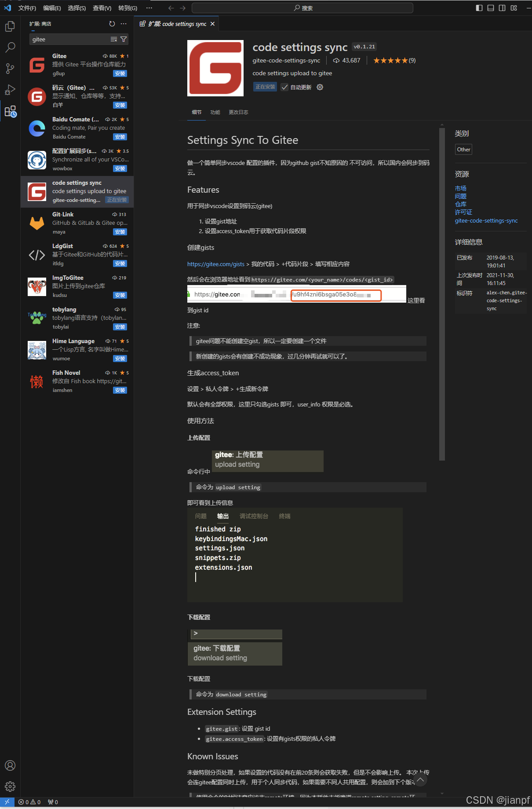Screen dimensions: 532x809
Task: Toggle the secondary side bar layout icon
Action: coord(502,8)
